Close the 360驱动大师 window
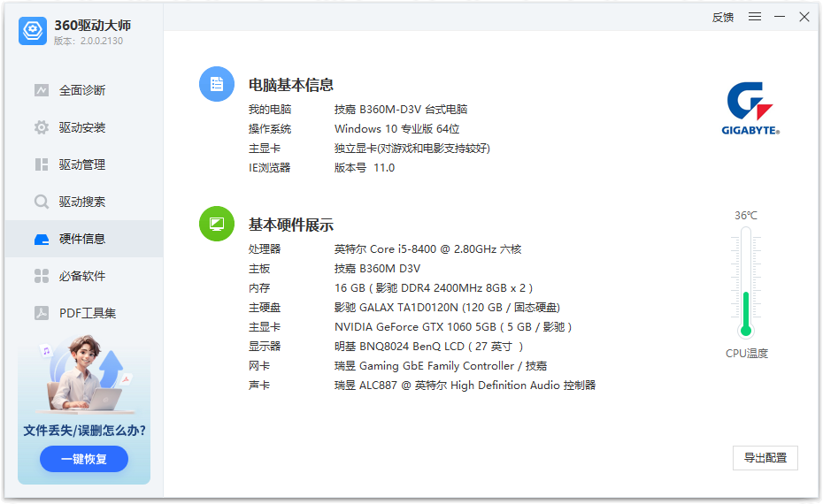The height and width of the screenshot is (504, 823). coord(804,17)
